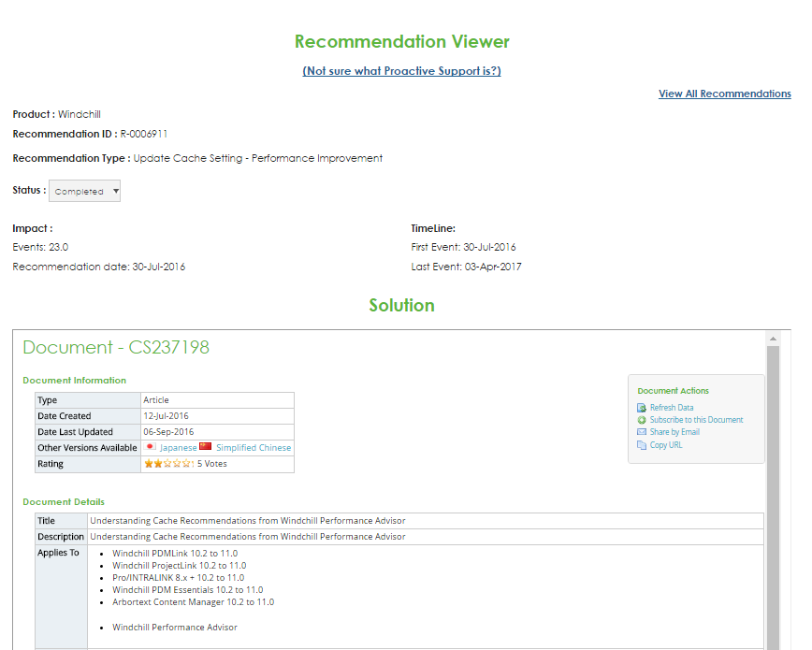Open the 'Not sure what Proactive Support is?' link

click(x=402, y=71)
